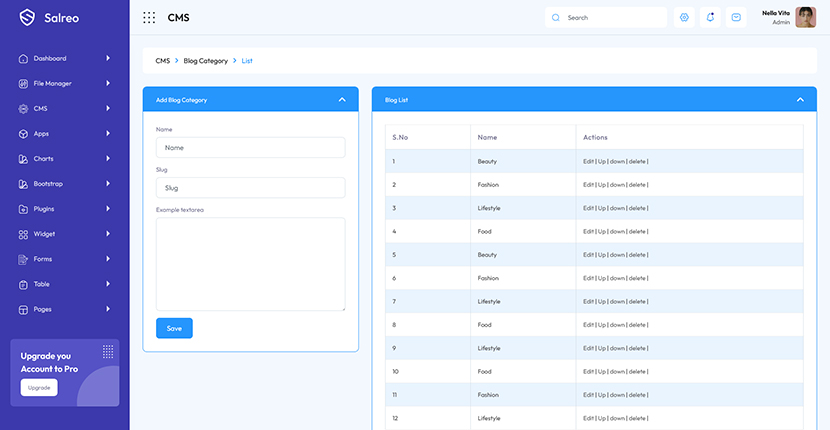Click the search magnifier icon
This screenshot has height=430, width=830.
pos(556,17)
